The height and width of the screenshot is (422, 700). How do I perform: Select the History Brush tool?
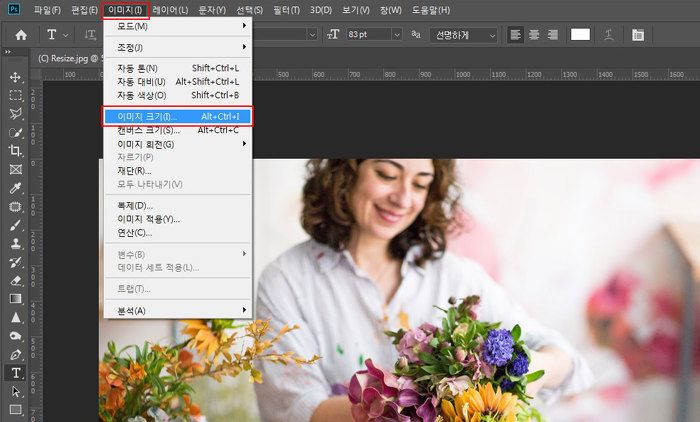[16, 262]
